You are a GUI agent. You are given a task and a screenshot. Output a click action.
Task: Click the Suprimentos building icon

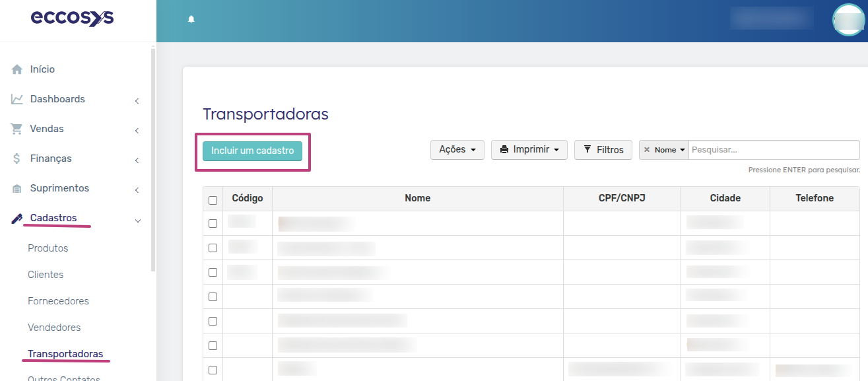tap(17, 188)
